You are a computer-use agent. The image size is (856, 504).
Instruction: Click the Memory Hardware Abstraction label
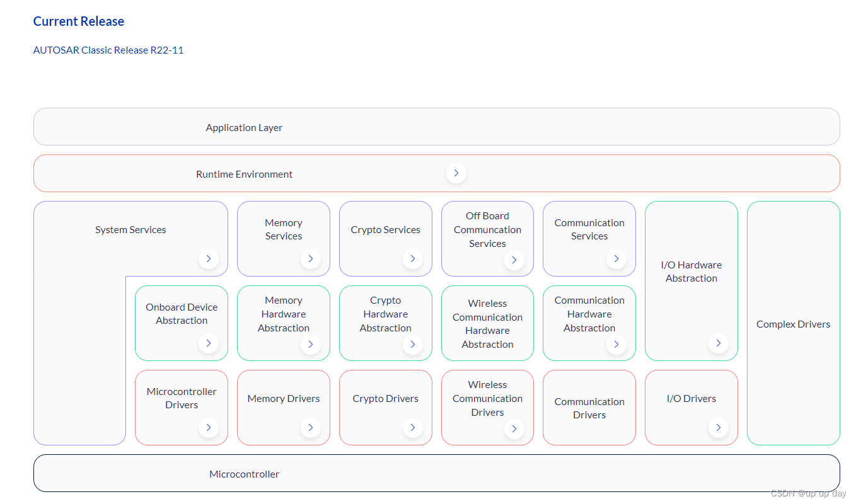[284, 314]
